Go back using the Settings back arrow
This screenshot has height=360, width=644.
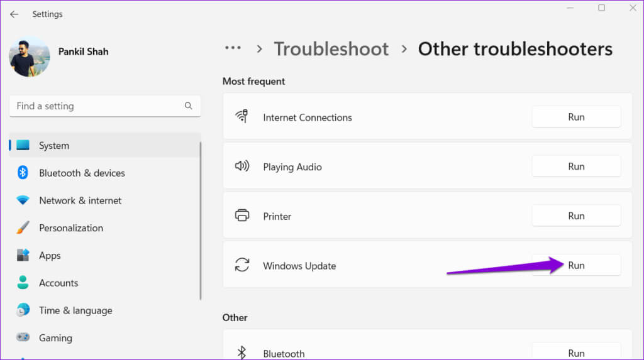tap(14, 14)
